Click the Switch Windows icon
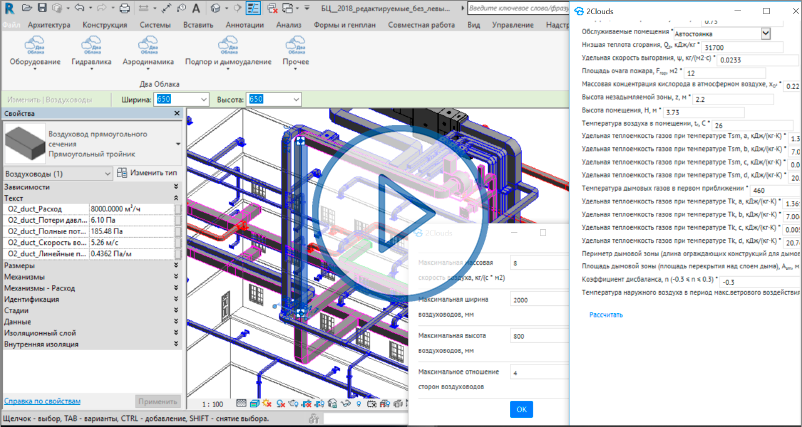 point(287,8)
